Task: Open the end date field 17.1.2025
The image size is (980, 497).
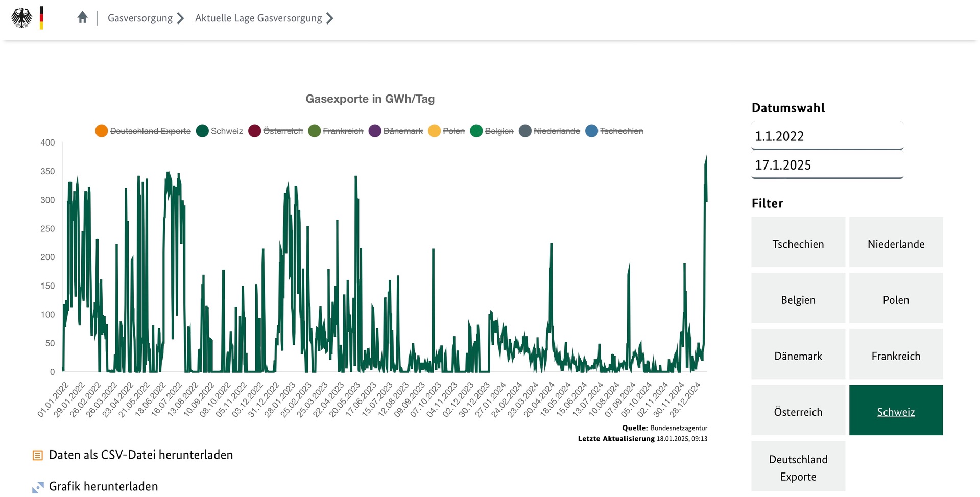Action: pyautogui.click(x=827, y=165)
